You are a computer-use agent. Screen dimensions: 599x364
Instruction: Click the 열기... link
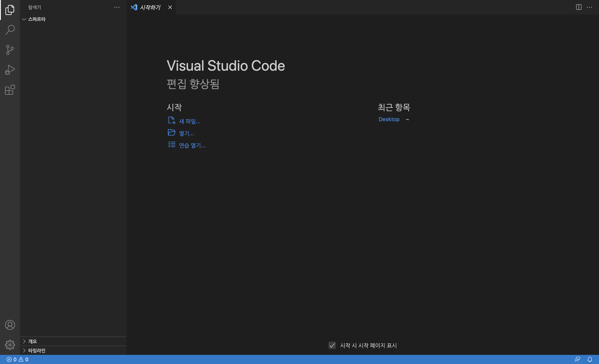[181, 133]
